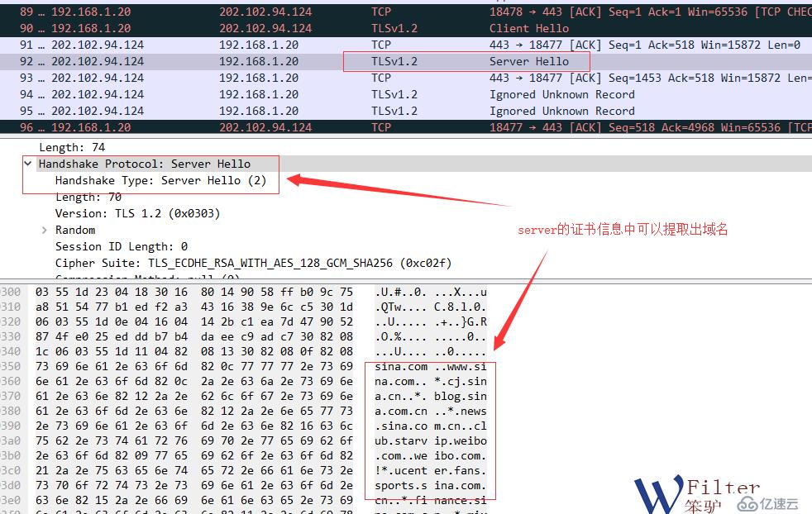The image size is (812, 514).
Task: Click Handshake Type: Server Hello (2) field
Action: click(x=160, y=181)
